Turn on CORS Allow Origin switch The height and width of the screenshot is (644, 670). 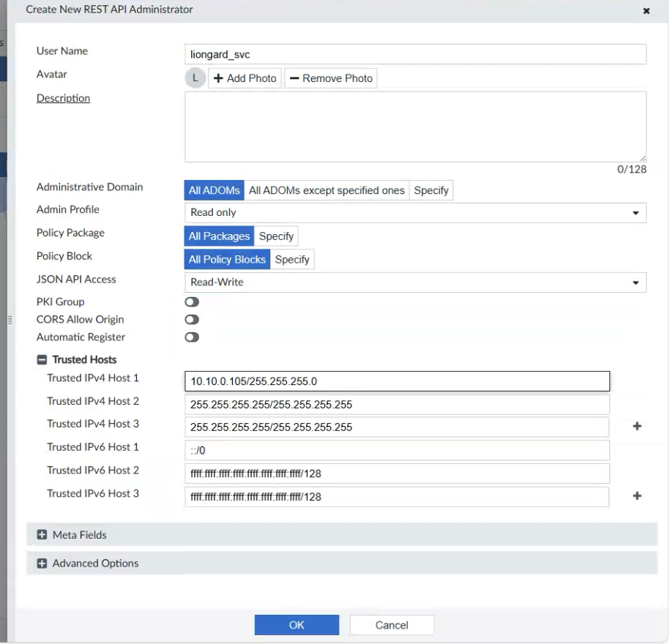pos(192,319)
